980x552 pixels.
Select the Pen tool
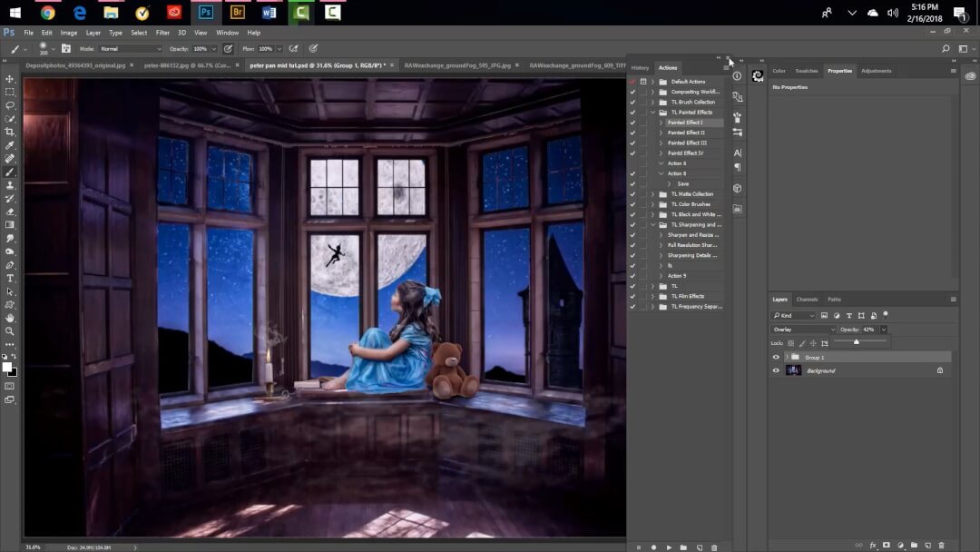pos(9,265)
